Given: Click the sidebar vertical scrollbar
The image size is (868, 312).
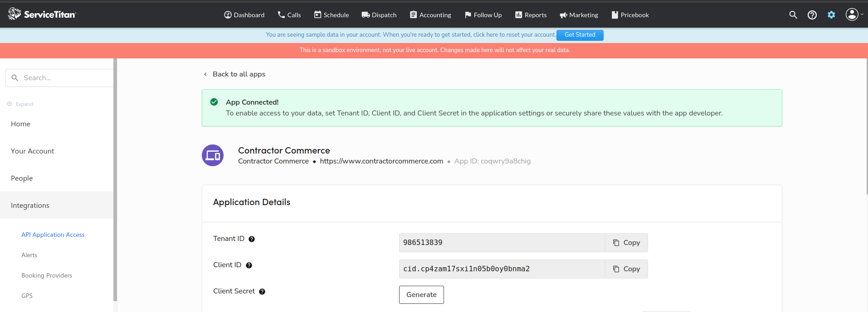Looking at the screenshot, I should [115, 179].
